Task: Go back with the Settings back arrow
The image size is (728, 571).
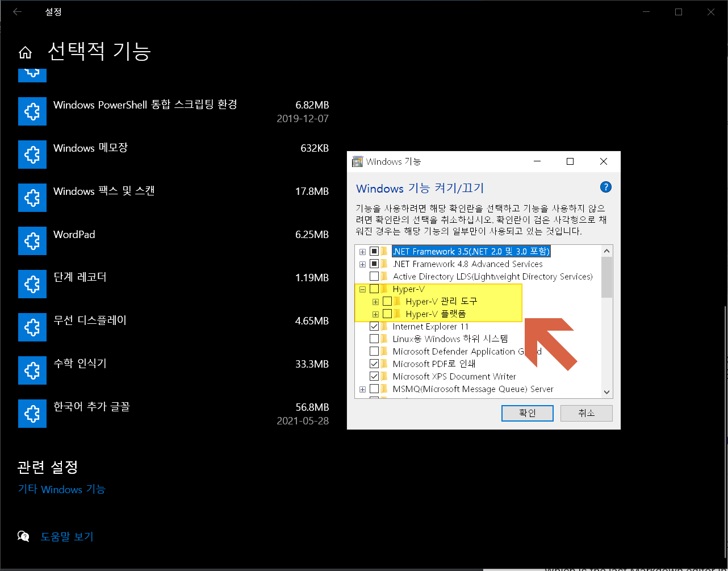Action: click(17, 11)
